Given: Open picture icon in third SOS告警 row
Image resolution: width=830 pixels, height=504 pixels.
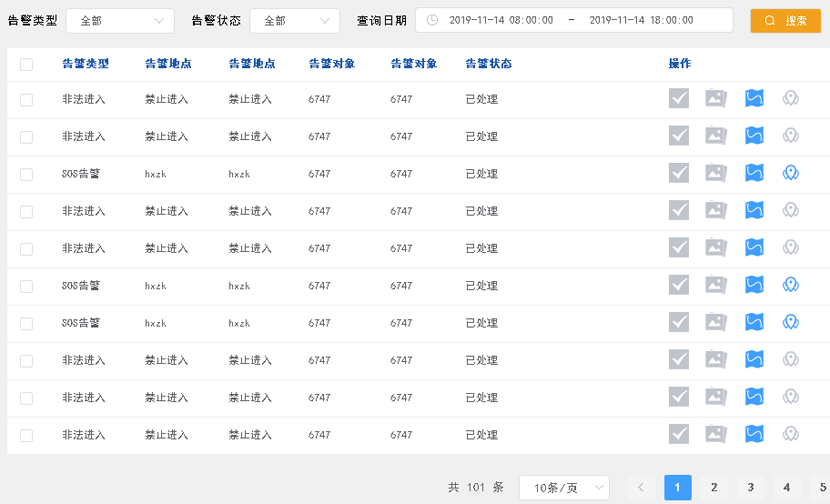Looking at the screenshot, I should pyautogui.click(x=716, y=322).
